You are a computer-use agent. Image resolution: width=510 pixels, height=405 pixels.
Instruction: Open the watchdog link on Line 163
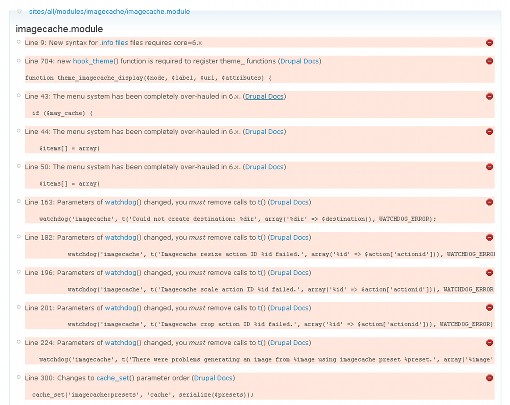point(121,202)
